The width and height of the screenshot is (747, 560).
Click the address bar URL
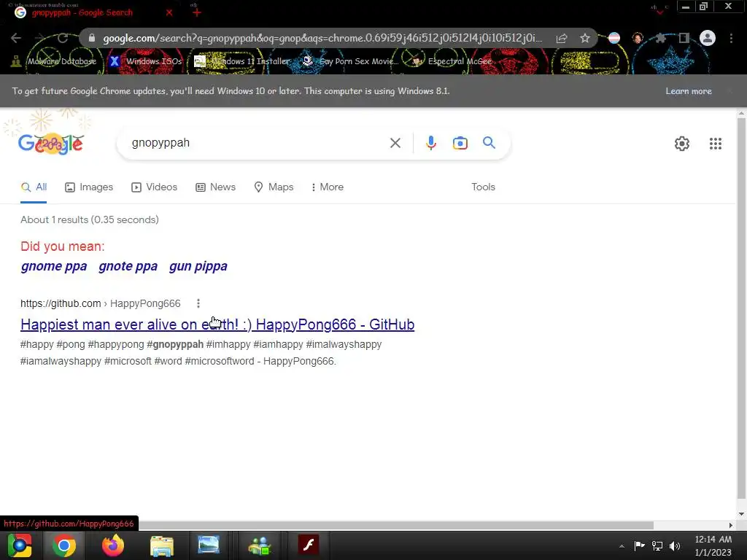322,38
